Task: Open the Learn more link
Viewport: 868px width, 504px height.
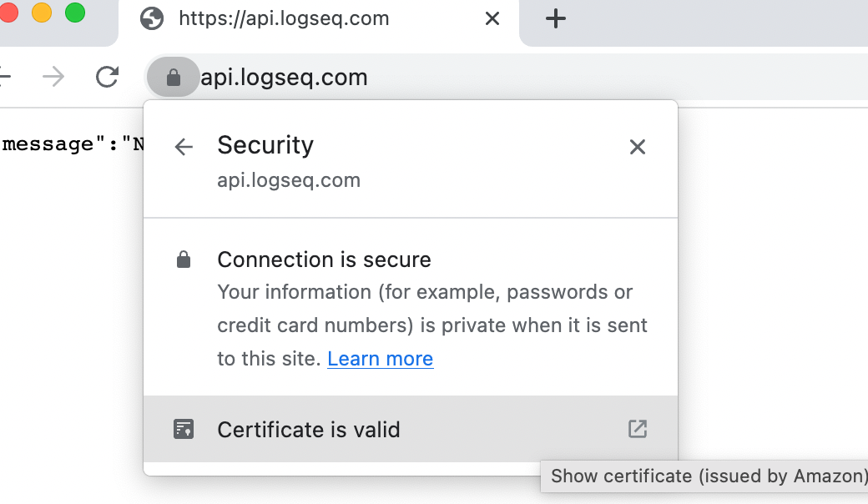Action: (380, 358)
